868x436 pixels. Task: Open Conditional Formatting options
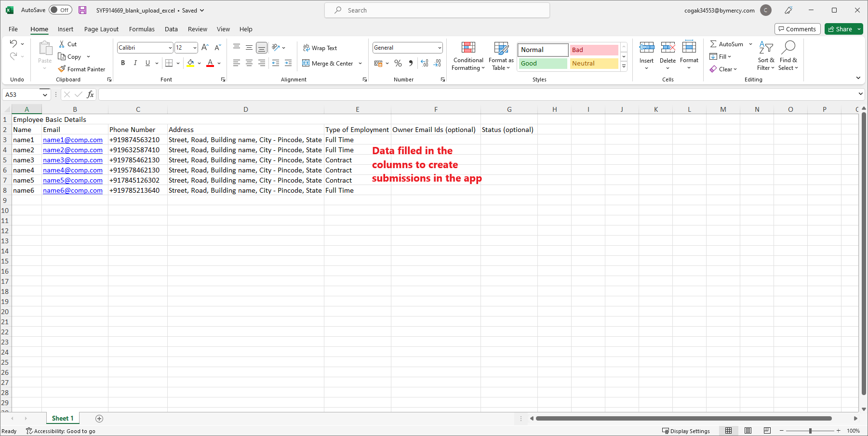[x=467, y=56]
